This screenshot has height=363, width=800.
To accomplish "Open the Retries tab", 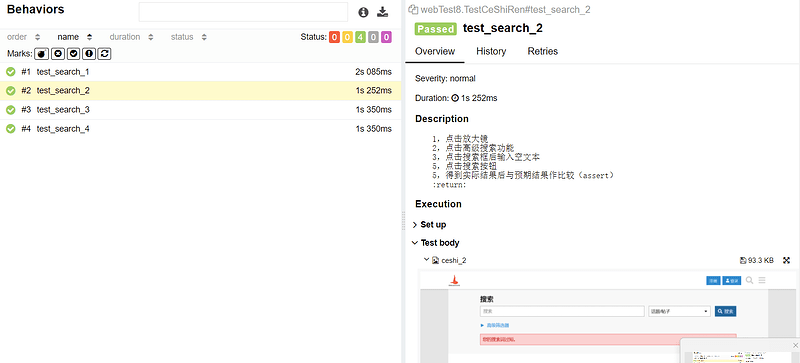I will 542,51.
